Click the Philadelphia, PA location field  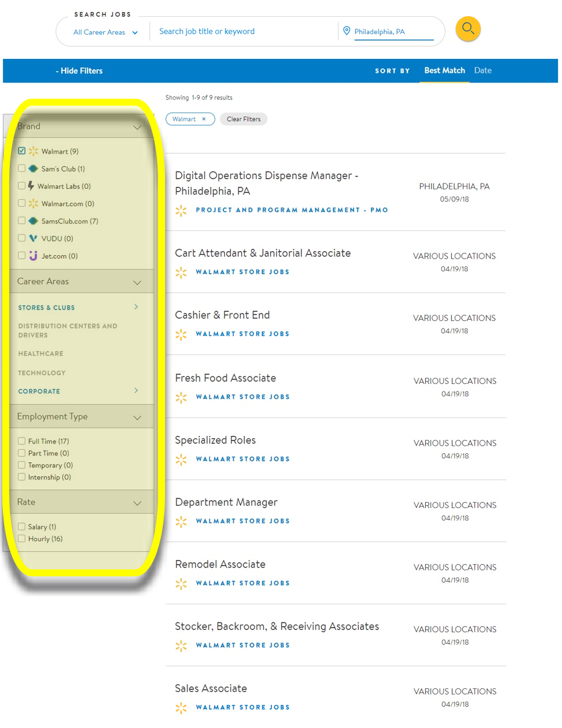(x=394, y=32)
